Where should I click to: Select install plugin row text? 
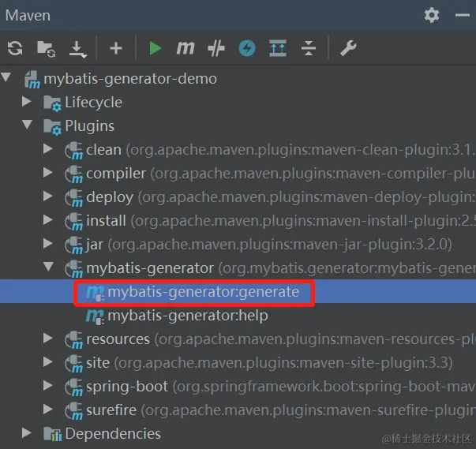point(281,221)
